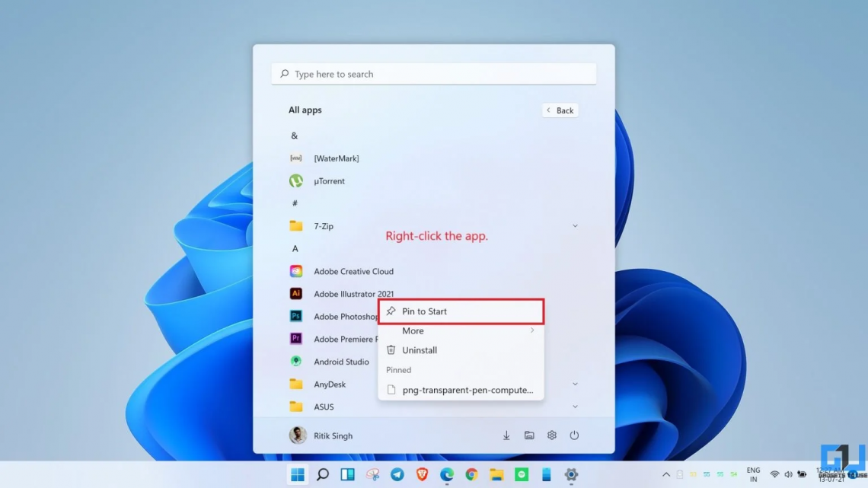The width and height of the screenshot is (868, 488).
Task: Start µTorrent from All apps
Action: (330, 180)
